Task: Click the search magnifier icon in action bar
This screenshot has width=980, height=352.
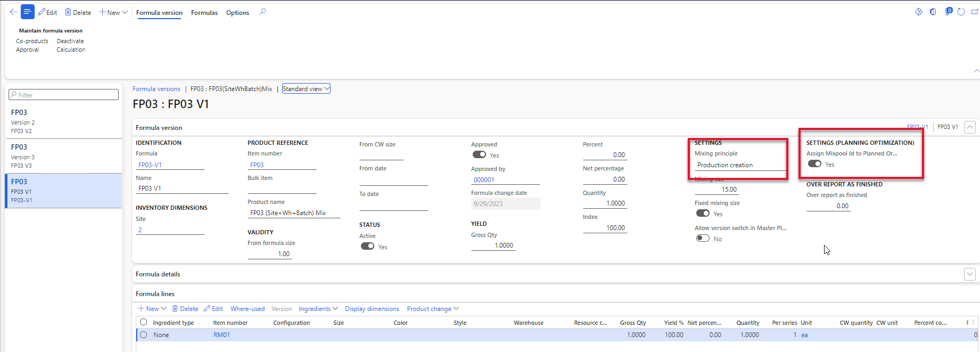Action: (262, 12)
